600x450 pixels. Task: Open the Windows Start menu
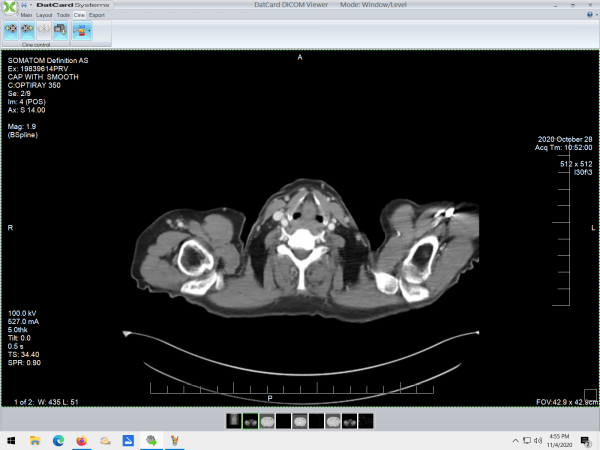point(10,440)
